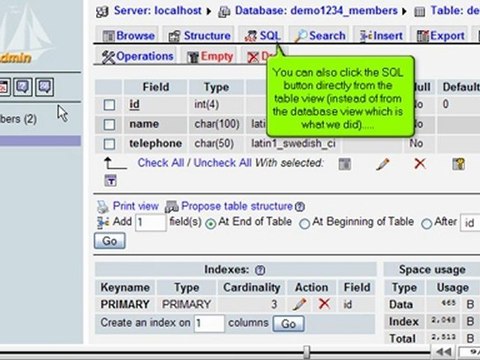Screen dimensions: 480x360
Task: Click the index columns count input box
Action: 209,323
